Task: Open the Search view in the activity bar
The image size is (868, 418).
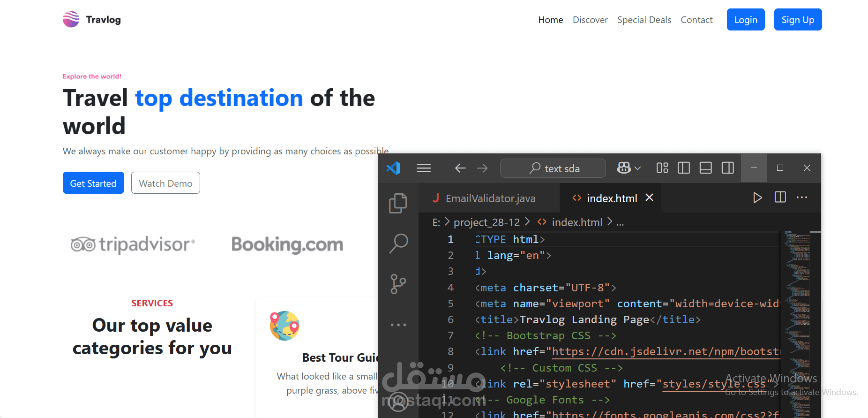Action: point(398,243)
